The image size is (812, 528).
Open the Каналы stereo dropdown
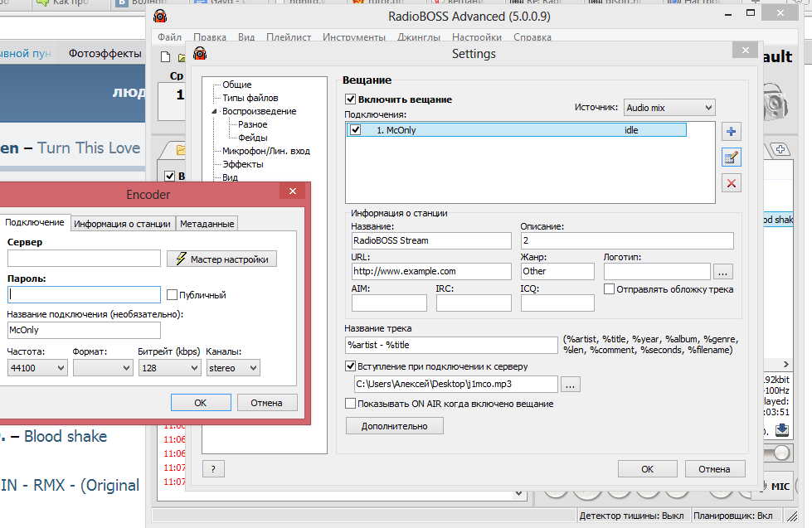pyautogui.click(x=233, y=368)
